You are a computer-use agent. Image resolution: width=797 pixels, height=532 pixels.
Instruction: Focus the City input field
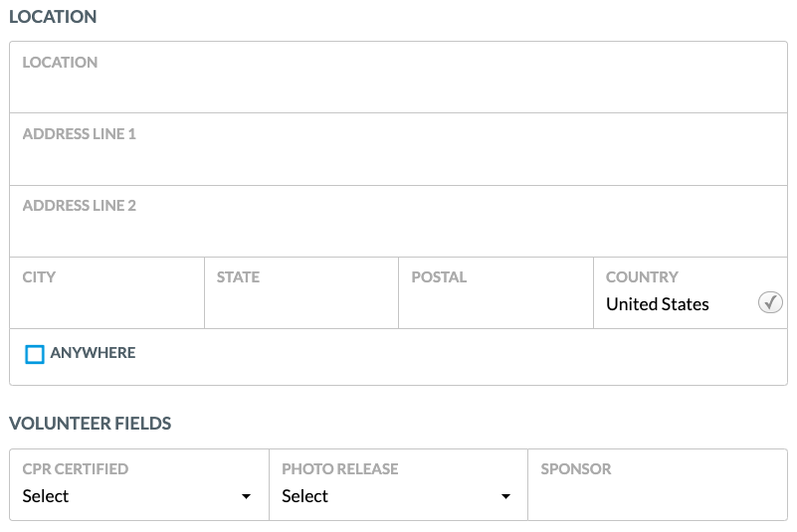coord(106,293)
